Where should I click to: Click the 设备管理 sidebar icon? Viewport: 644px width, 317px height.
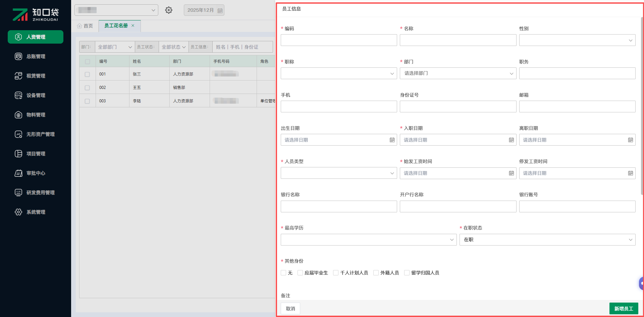[18, 95]
